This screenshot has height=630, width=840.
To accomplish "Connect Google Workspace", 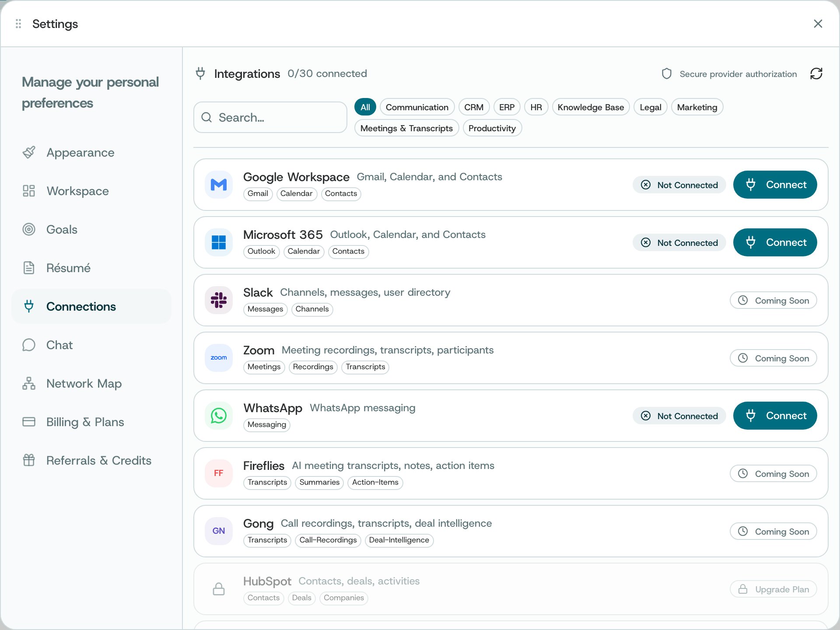I will [x=775, y=185].
